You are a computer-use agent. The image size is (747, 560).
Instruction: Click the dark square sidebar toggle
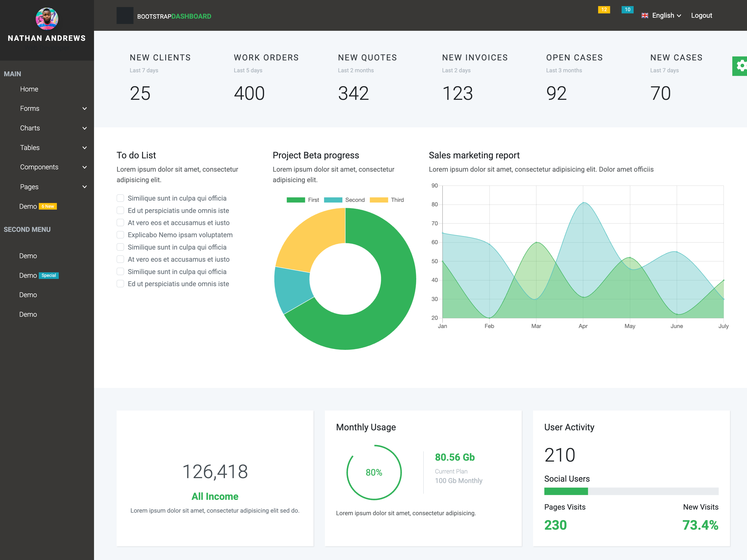[125, 16]
